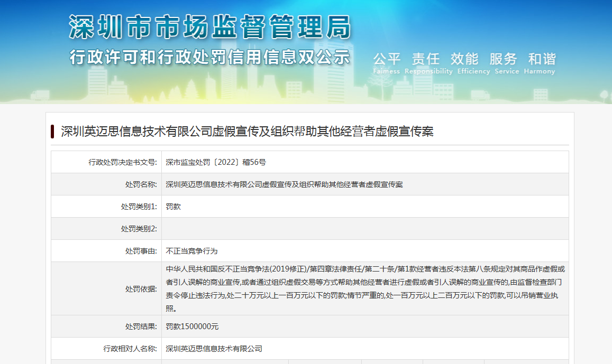Select the 处罚类别1 label
The image size is (612, 364).
pos(139,207)
